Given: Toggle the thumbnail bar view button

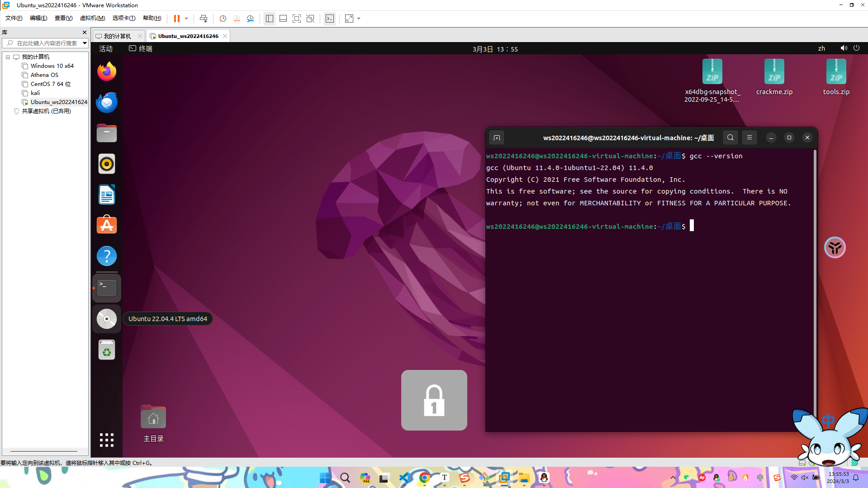Looking at the screenshot, I should pos(283,19).
